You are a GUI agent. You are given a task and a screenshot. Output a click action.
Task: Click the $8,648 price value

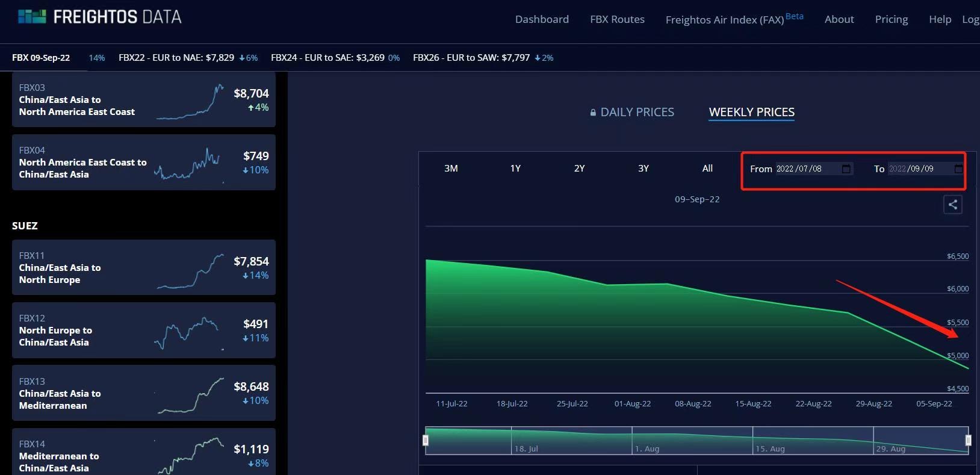pos(251,387)
